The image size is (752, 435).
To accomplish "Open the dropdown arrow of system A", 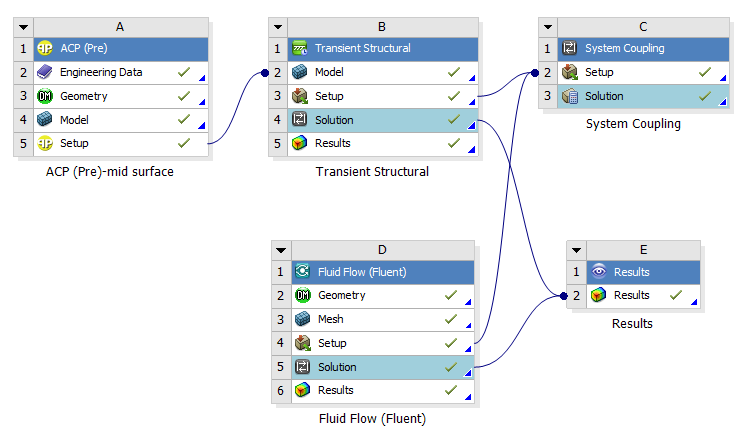I will (24, 27).
